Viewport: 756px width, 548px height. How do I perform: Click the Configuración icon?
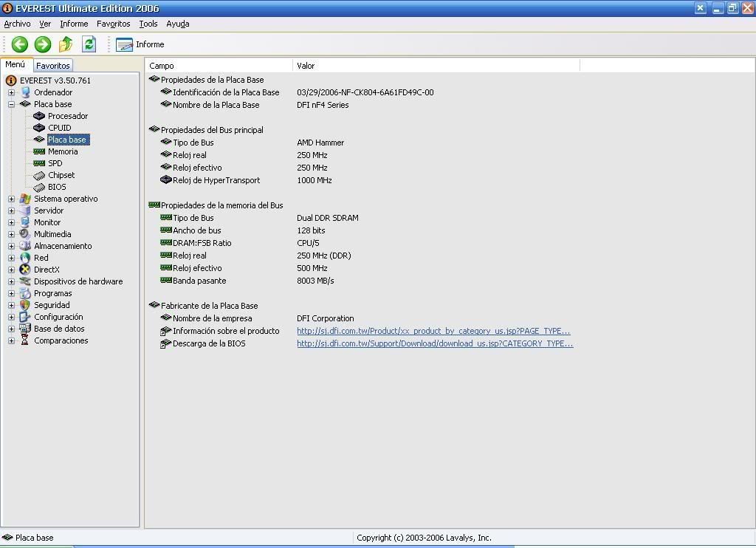(x=25, y=317)
